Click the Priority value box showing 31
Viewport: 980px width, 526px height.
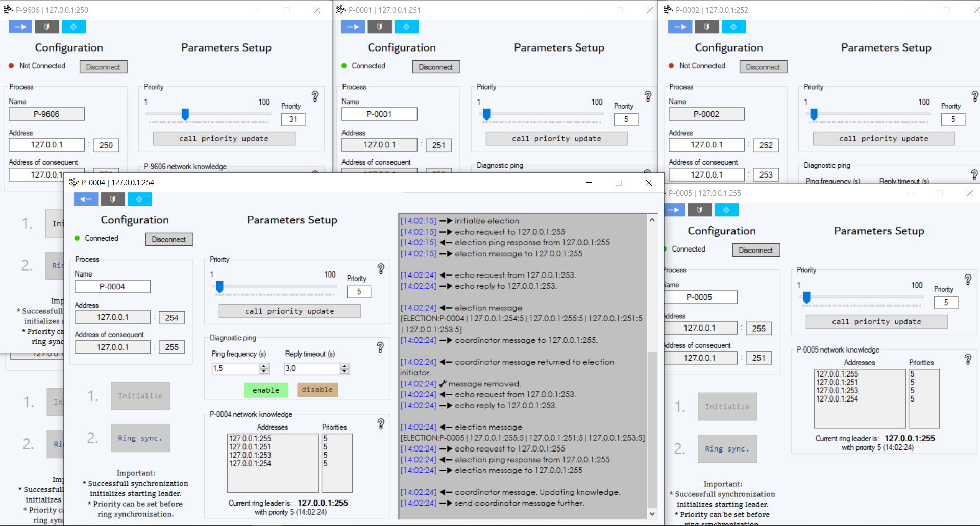(293, 119)
